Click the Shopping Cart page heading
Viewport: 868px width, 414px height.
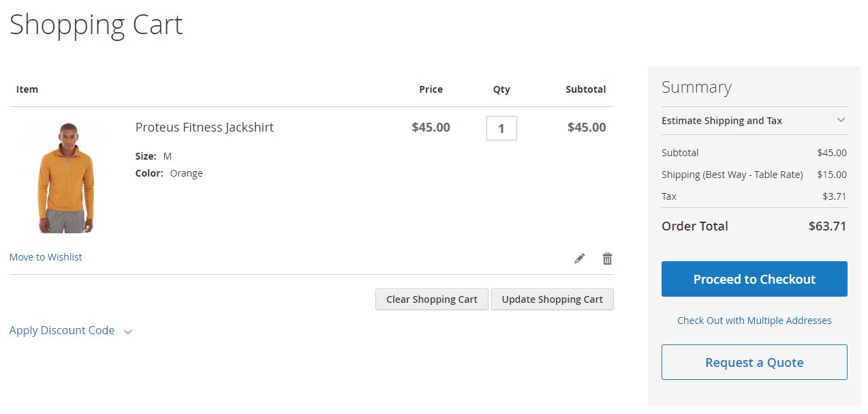tap(96, 25)
